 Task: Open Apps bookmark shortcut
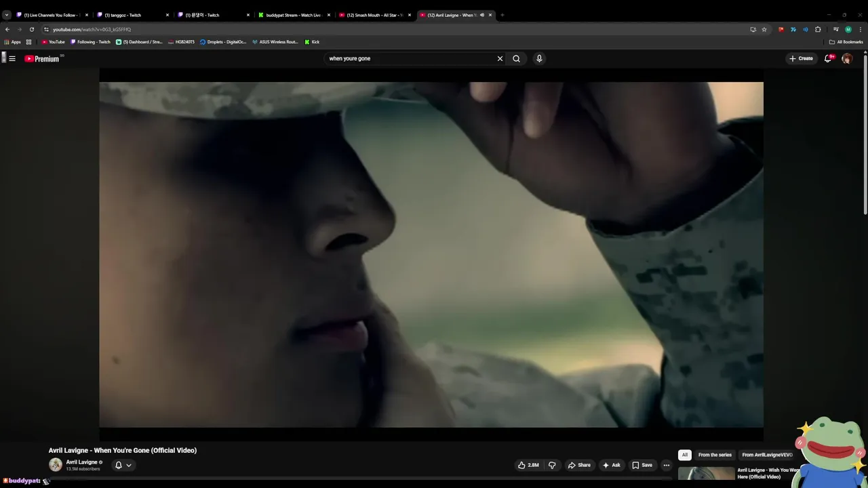click(12, 42)
